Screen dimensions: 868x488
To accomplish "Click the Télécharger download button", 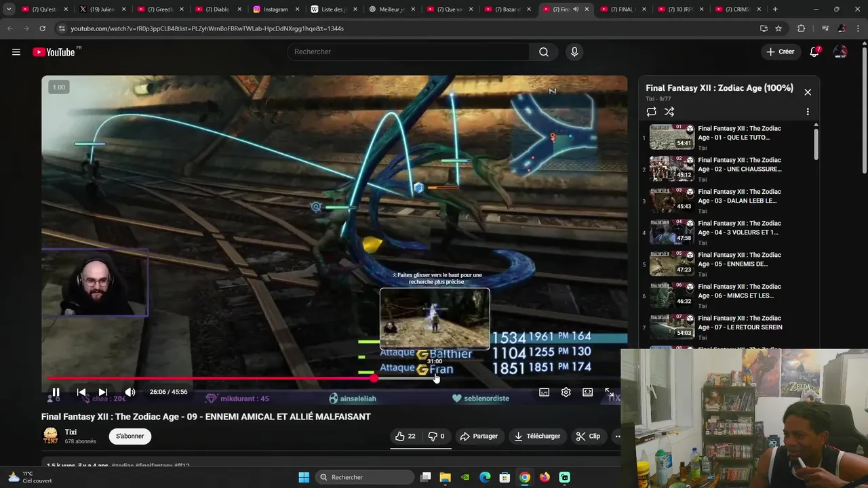I will (x=537, y=436).
